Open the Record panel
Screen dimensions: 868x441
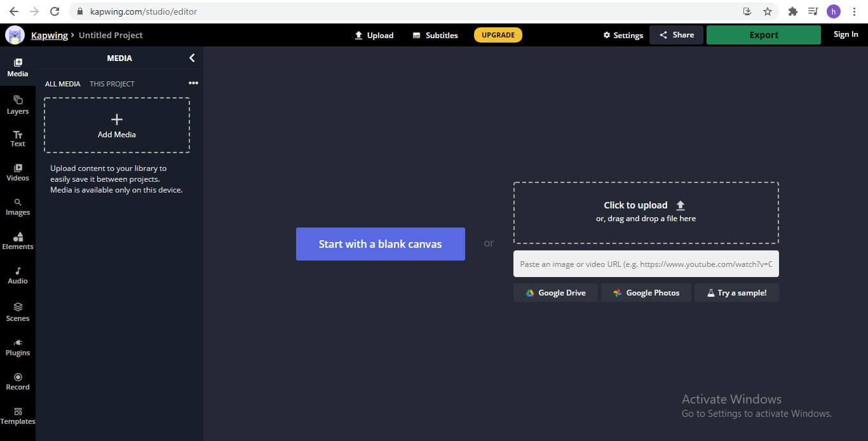(18, 381)
